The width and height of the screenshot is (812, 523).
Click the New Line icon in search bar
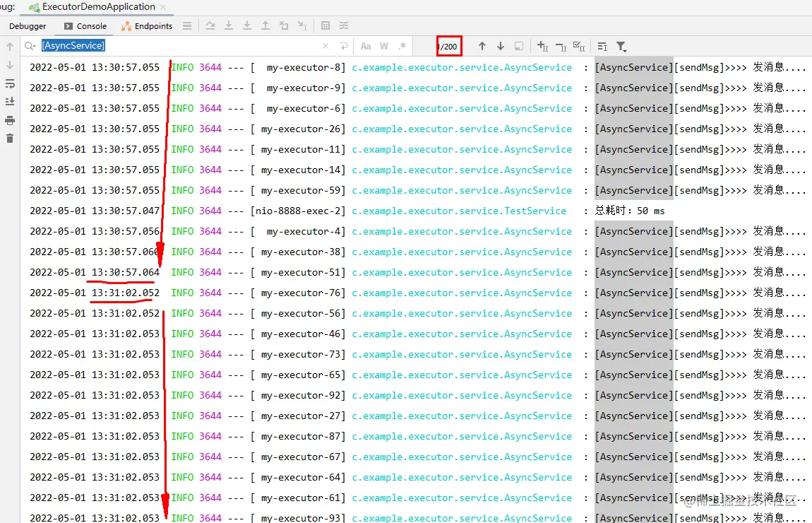coord(344,46)
